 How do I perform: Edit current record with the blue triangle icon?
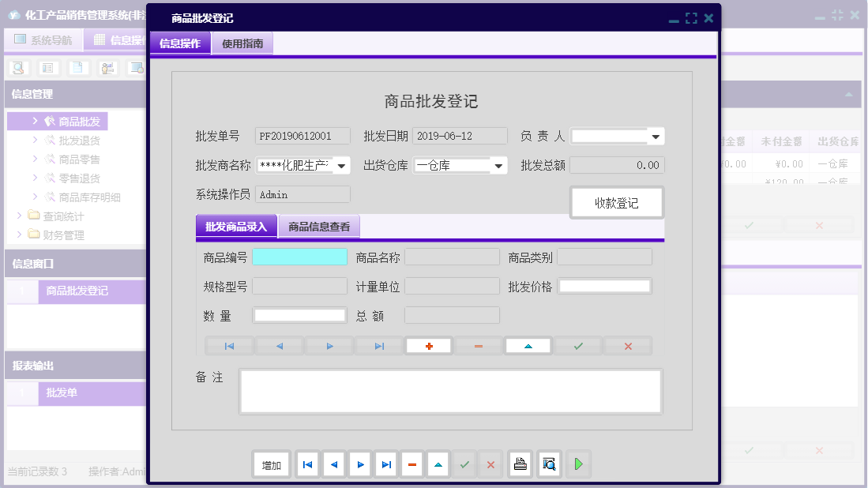point(528,345)
